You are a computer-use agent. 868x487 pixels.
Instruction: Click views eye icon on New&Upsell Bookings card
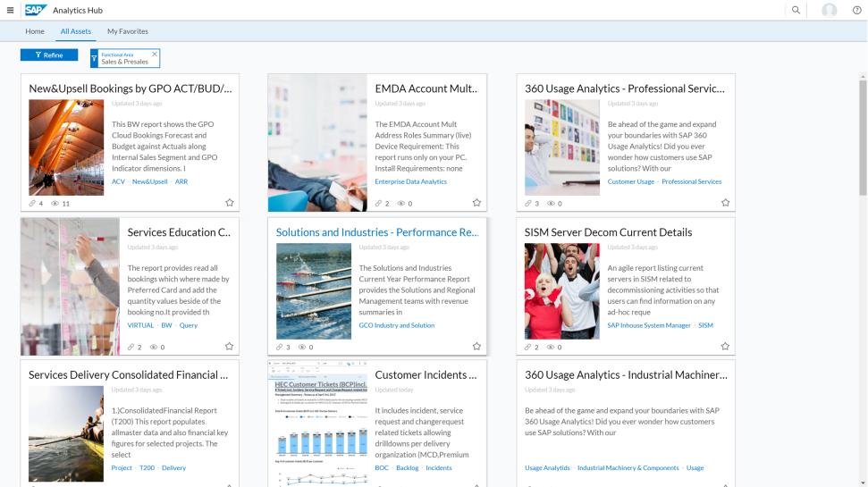pos(55,203)
